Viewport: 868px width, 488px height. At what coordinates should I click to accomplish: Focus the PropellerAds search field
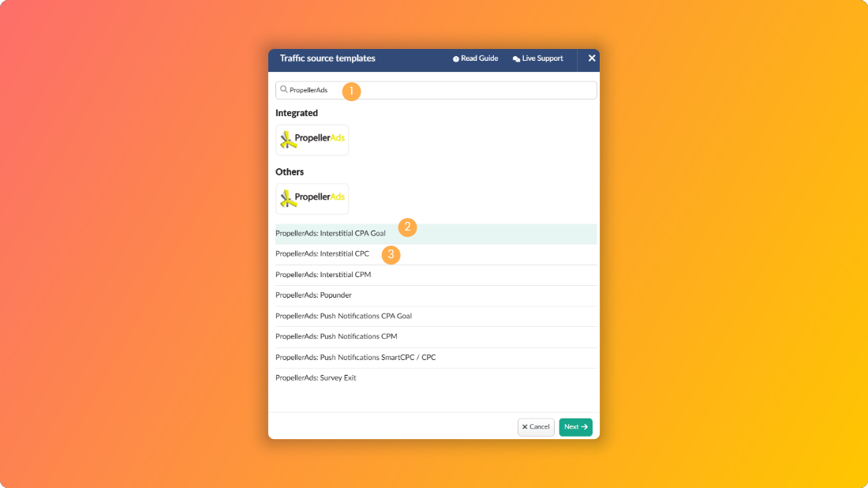click(x=436, y=90)
